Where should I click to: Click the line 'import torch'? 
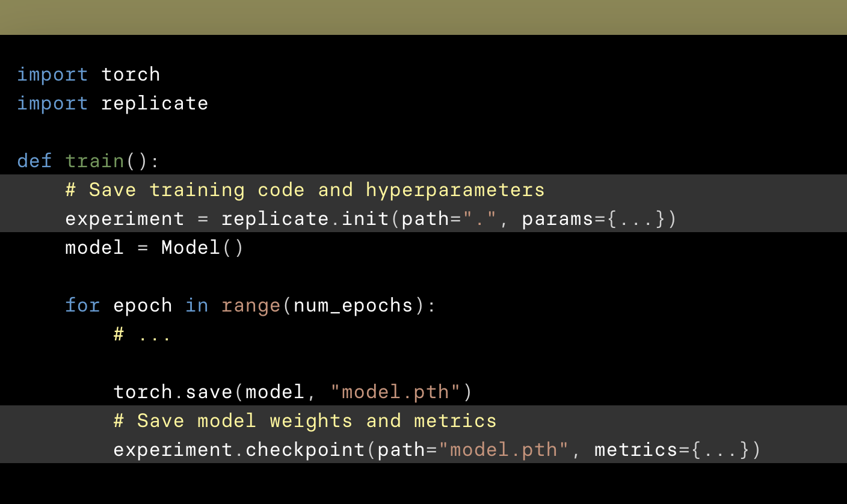(88, 74)
